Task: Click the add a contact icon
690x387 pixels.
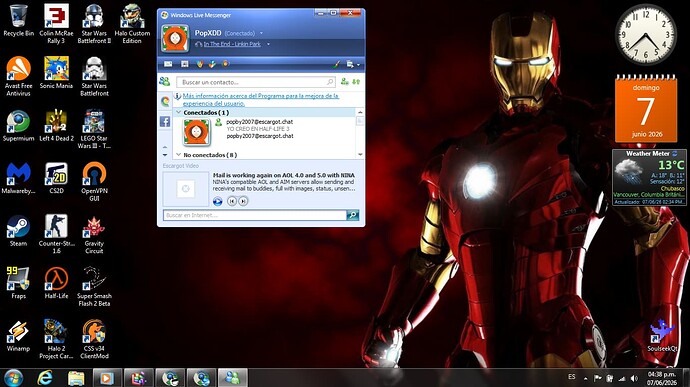Action: coord(345,82)
